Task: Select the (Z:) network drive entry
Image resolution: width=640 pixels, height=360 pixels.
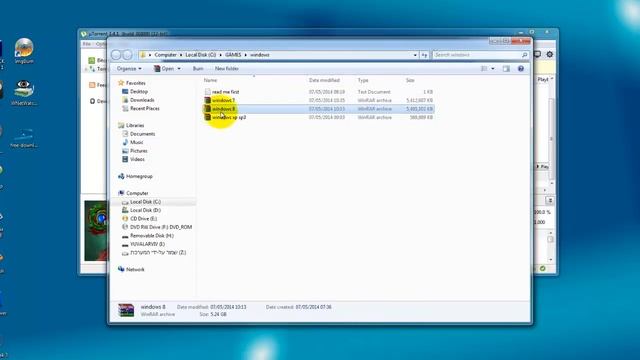Action: (x=158, y=253)
